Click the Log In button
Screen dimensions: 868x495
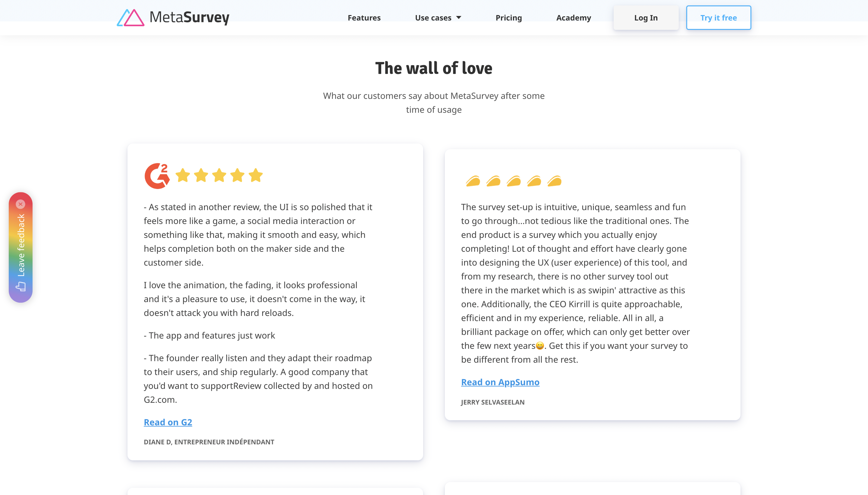click(646, 18)
